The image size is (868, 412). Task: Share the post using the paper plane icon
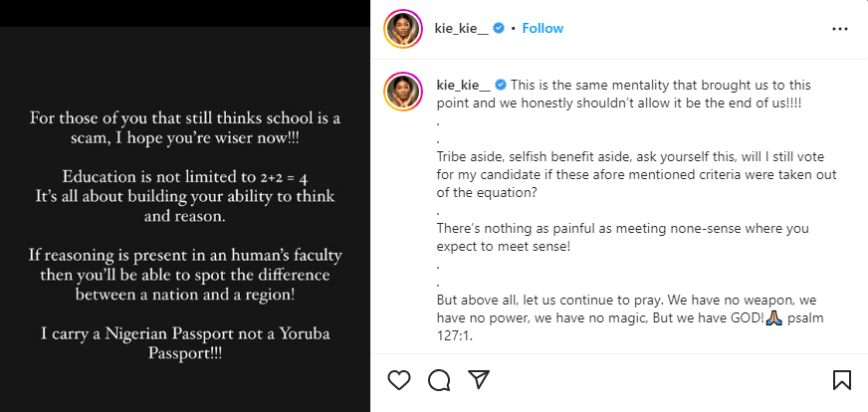tap(479, 380)
